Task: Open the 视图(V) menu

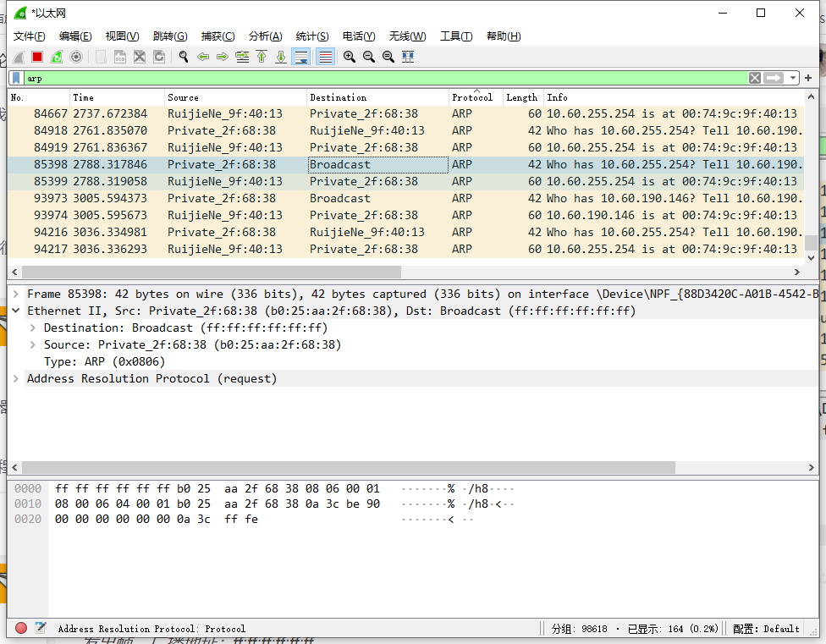Action: 122,36
